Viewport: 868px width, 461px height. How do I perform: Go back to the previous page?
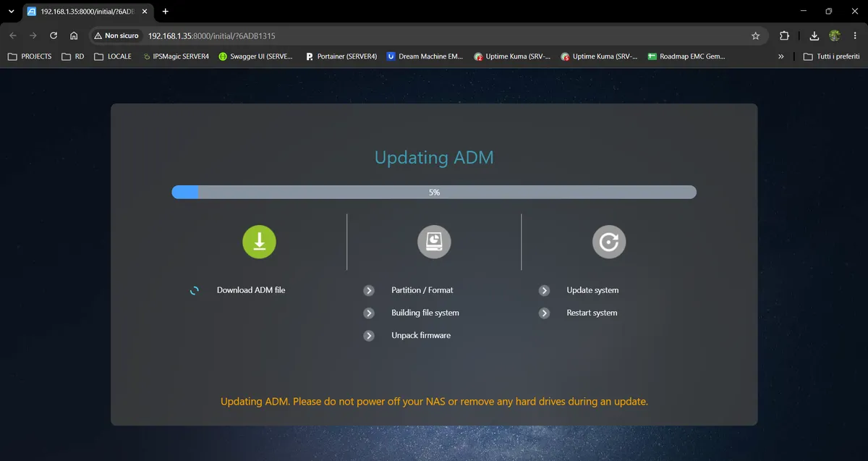click(x=13, y=35)
